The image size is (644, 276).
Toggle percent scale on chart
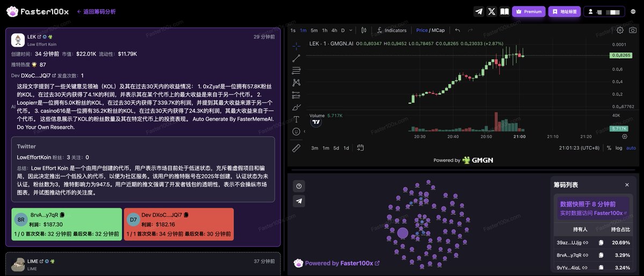point(609,148)
